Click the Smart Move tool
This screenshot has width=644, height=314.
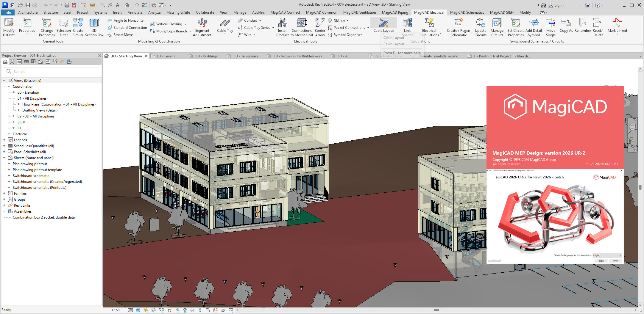[x=120, y=35]
